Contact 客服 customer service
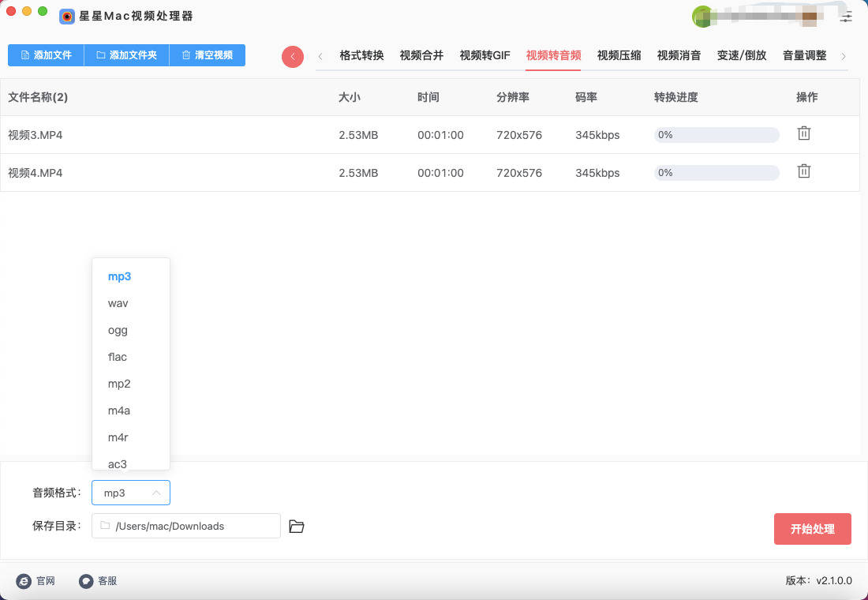 [99, 581]
